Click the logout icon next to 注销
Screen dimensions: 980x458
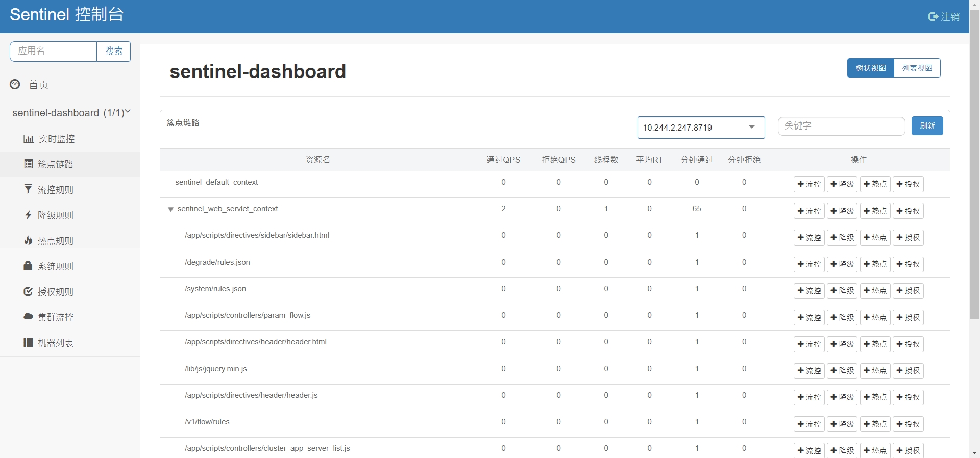tap(933, 17)
